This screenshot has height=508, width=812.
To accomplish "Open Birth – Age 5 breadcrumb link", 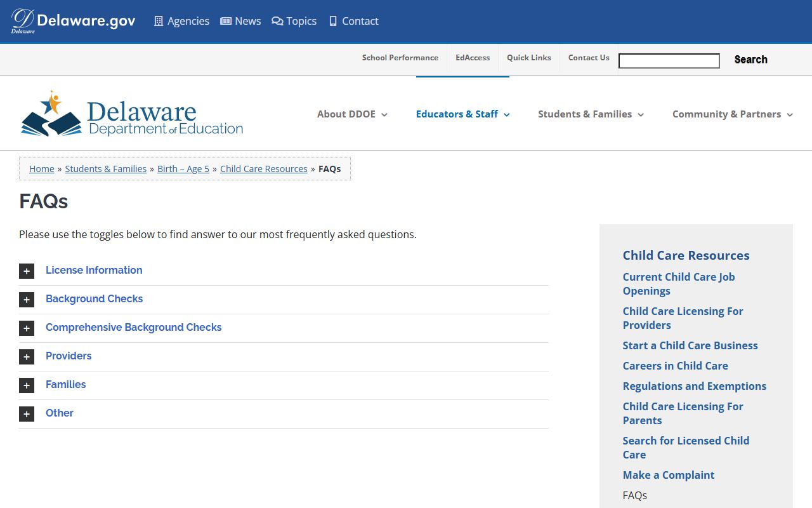I will click(183, 169).
